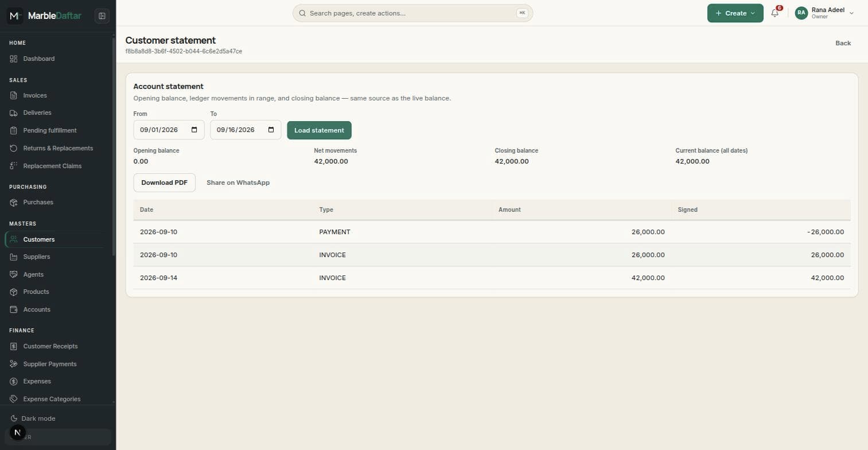
Task: Click the Returns & Replacements icon
Action: click(x=14, y=148)
